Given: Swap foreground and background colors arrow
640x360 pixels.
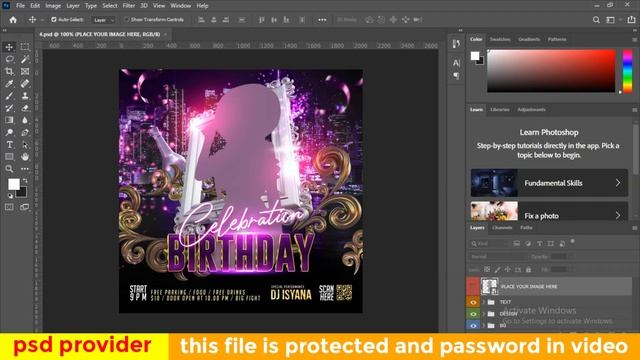Looking at the screenshot, I should click(25, 180).
